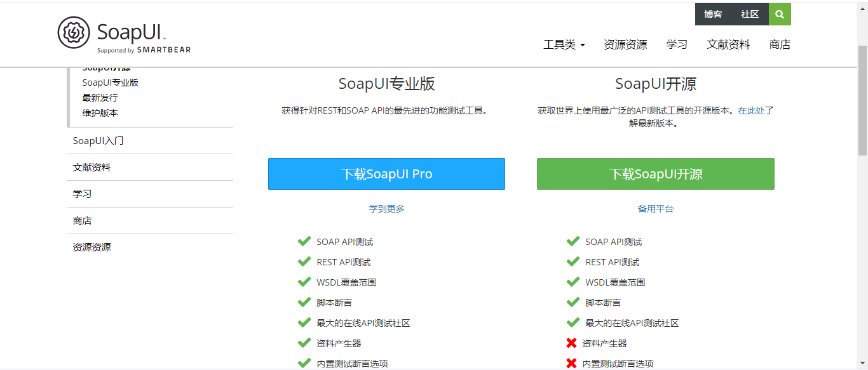Viewport: 868px width, 370px height.
Task: Click the SoapUI logo icon
Action: 74,32
